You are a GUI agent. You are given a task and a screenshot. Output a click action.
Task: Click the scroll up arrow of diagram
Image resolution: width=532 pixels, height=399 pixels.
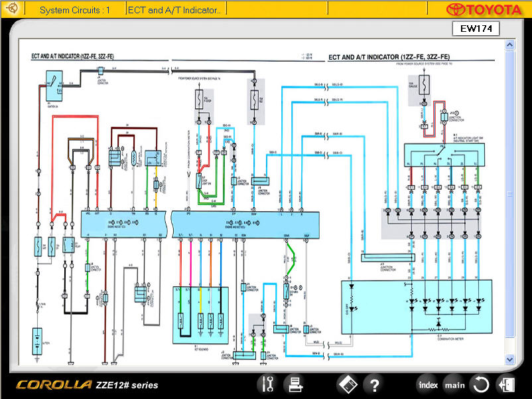509,45
